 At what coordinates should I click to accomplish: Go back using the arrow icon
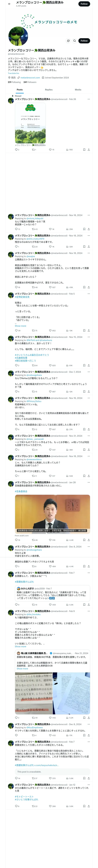coord(9,4)
